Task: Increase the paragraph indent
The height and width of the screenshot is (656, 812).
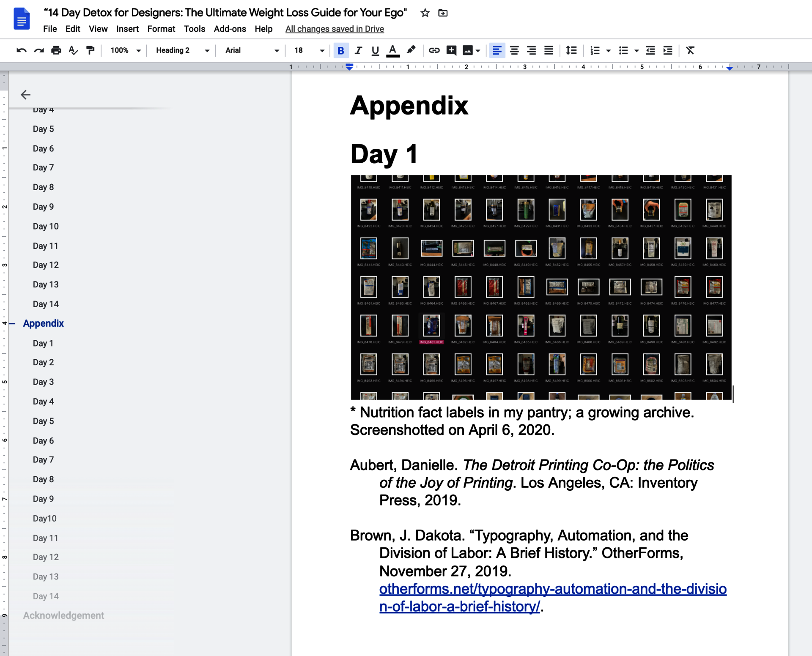Action: (668, 51)
